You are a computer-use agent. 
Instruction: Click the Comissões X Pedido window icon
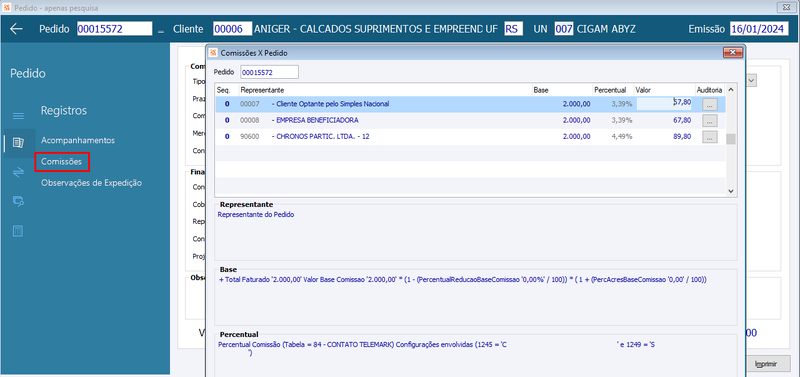[x=213, y=53]
